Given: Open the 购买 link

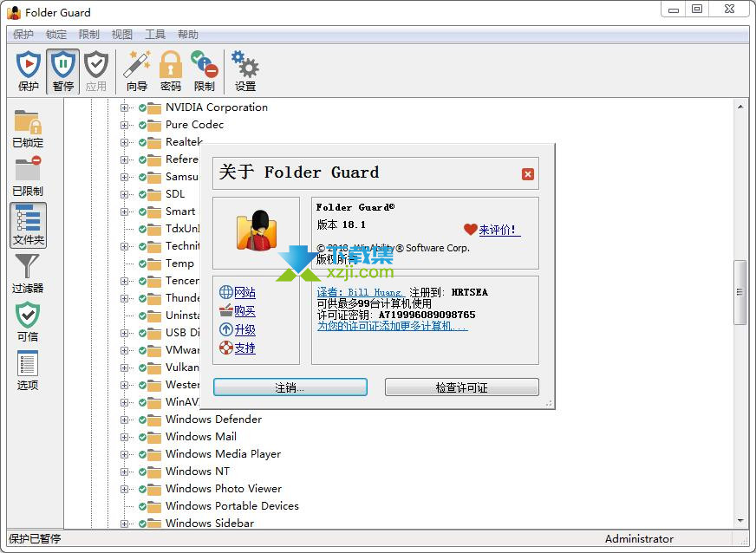Looking at the screenshot, I should [x=244, y=311].
